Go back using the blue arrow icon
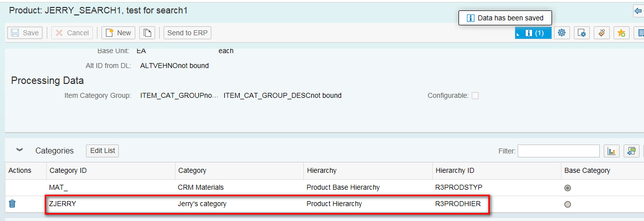Viewport: 644px width, 221px height. click(638, 10)
